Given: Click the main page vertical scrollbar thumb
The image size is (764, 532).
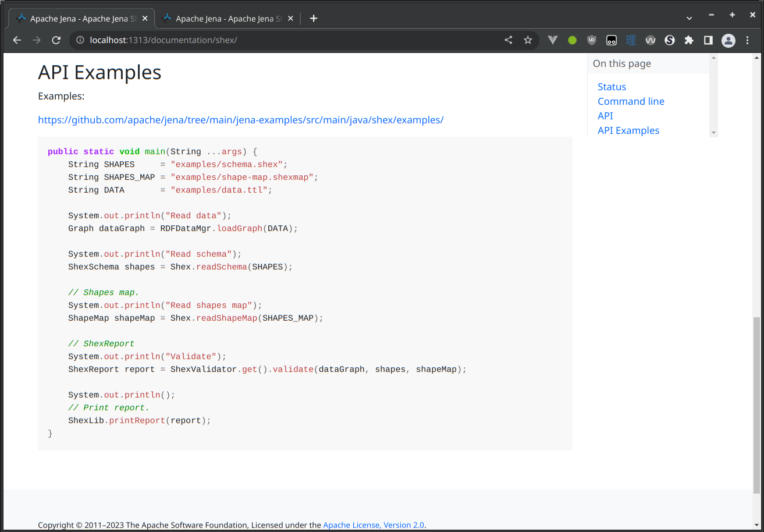Looking at the screenshot, I should coord(757,405).
